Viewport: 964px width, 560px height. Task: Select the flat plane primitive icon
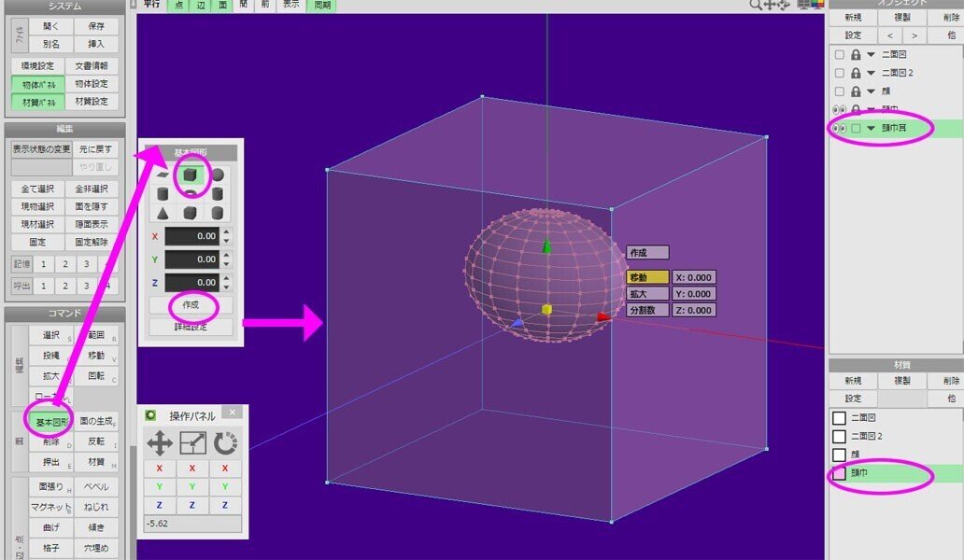point(163,175)
